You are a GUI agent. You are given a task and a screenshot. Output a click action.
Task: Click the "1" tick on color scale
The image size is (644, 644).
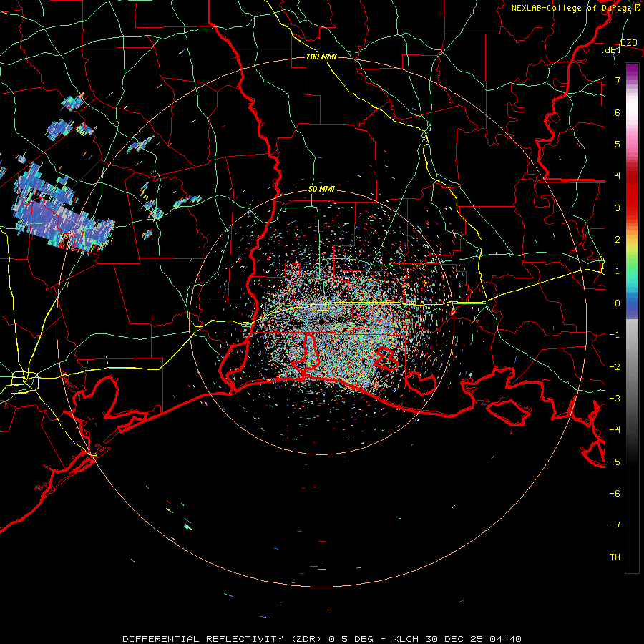pos(618,271)
